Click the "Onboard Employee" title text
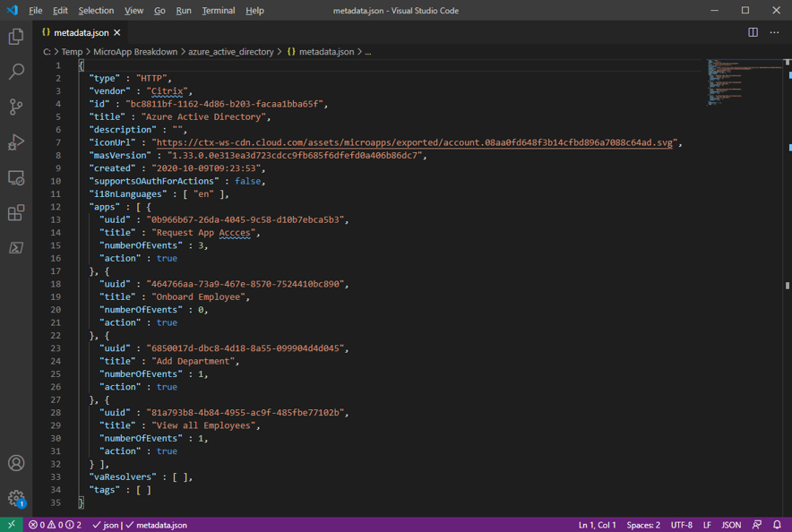Viewport: 792px width, 532px height. [198, 297]
